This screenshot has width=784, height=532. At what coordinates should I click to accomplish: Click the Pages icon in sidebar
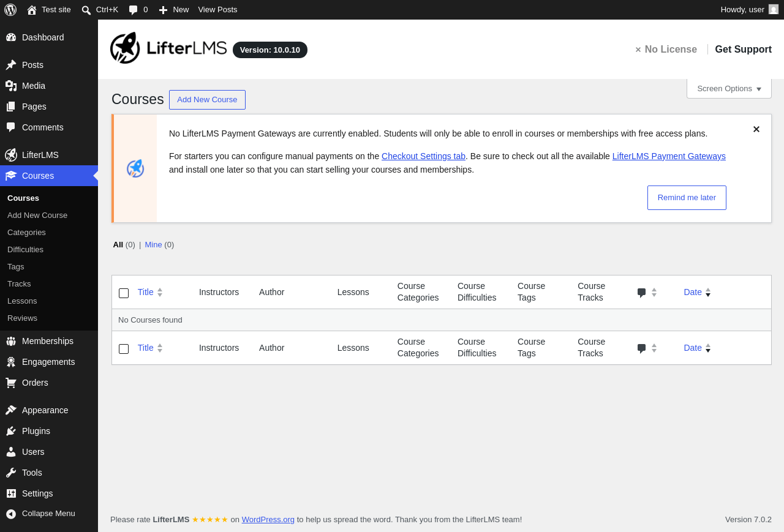click(11, 107)
